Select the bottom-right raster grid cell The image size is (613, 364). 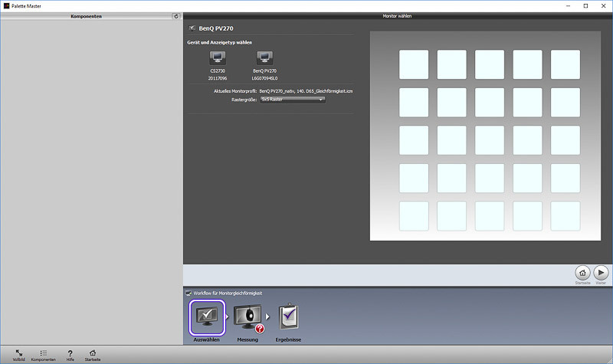[565, 215]
